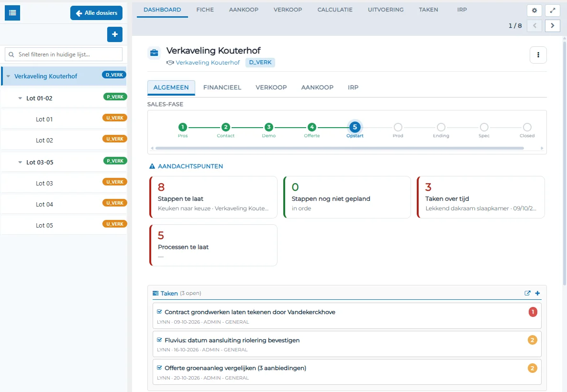Image resolution: width=567 pixels, height=392 pixels.
Task: Click the fullscreen expand arrows icon
Action: 552,11
